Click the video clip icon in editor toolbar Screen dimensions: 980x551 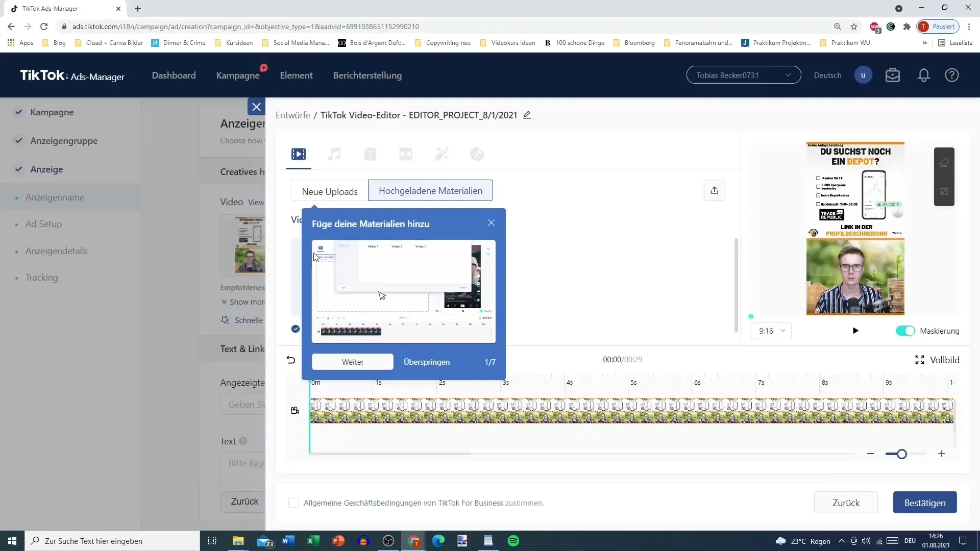(299, 155)
